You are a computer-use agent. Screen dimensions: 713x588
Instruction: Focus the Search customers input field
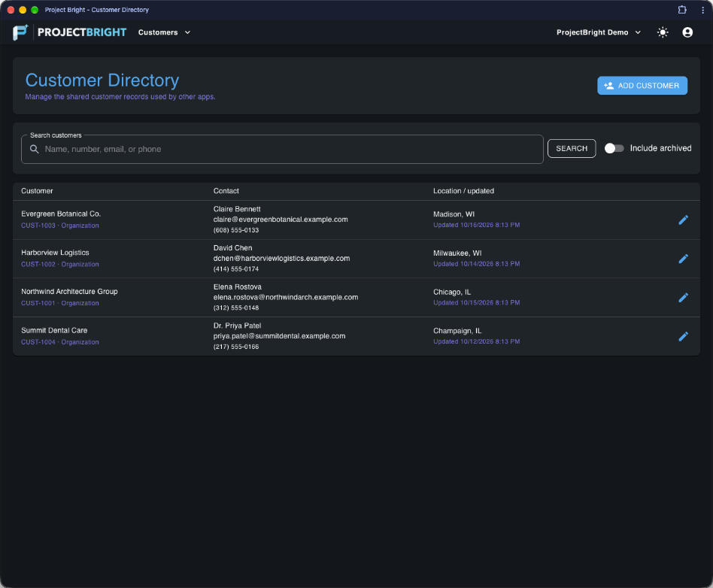(282, 149)
